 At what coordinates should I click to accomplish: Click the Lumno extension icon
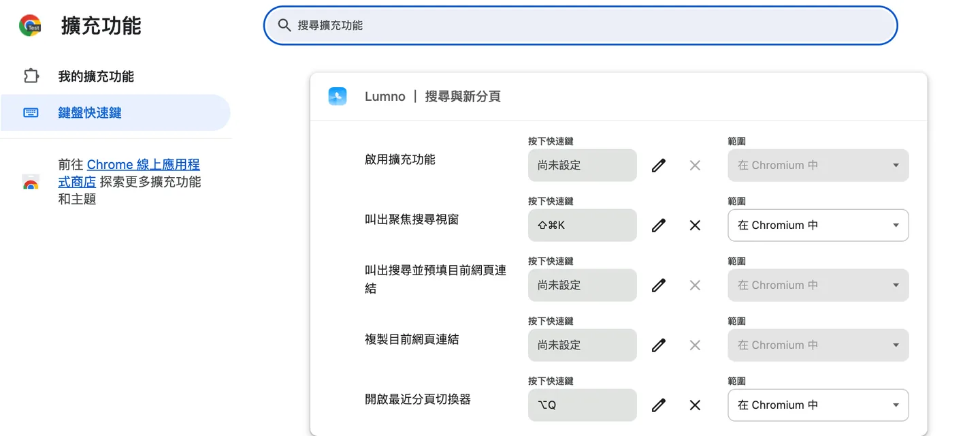[x=338, y=96]
